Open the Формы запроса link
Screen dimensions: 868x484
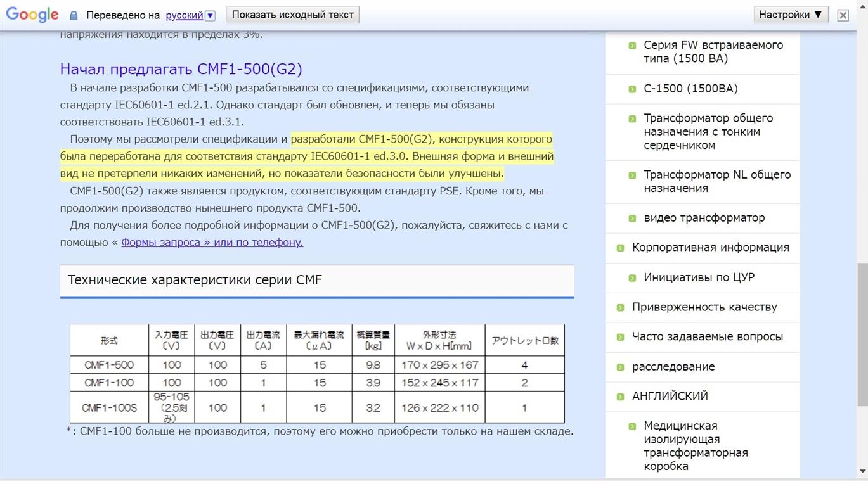tap(212, 242)
